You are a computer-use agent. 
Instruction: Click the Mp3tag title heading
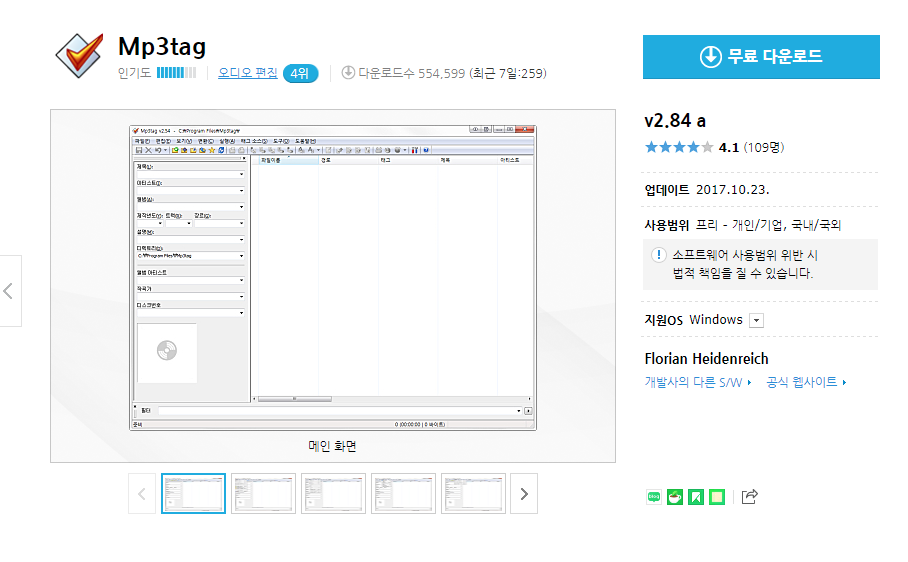tap(162, 46)
